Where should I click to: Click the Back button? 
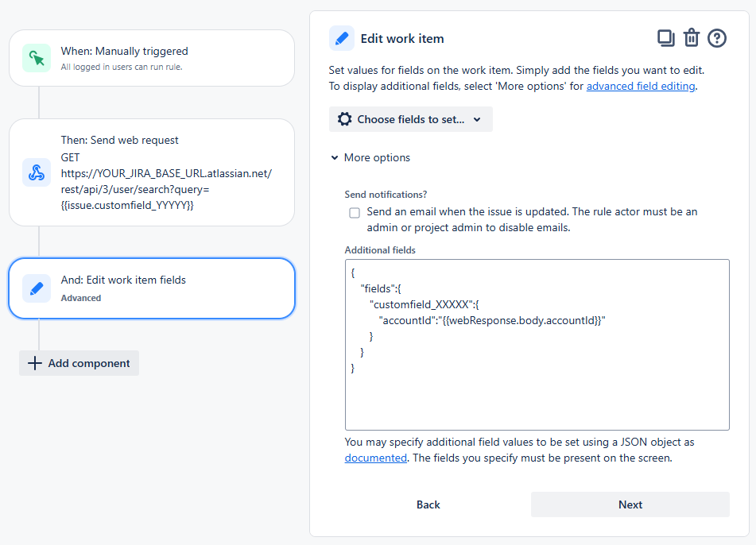click(428, 504)
